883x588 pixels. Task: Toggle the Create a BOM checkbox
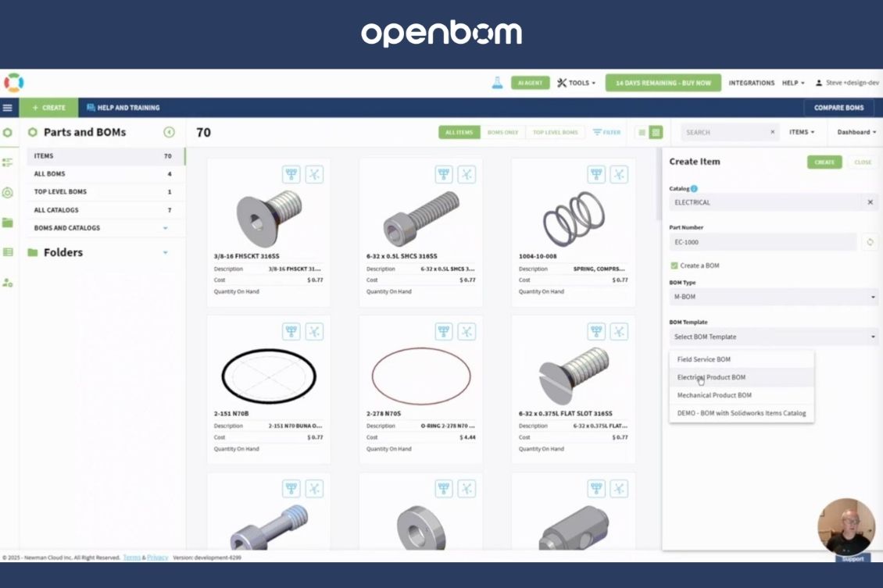point(674,265)
